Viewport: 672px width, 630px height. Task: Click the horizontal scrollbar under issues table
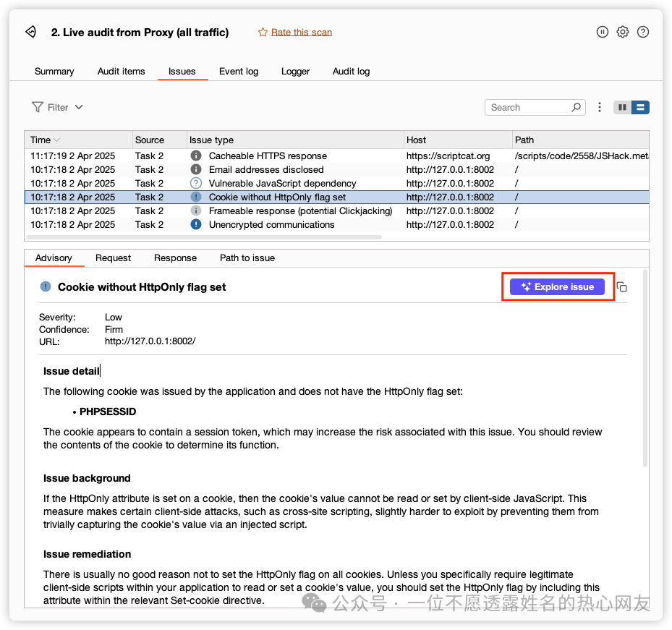204,237
